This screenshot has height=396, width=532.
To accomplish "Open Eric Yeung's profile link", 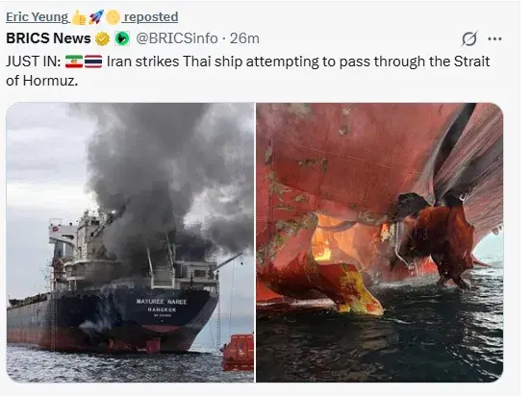I will tap(37, 17).
